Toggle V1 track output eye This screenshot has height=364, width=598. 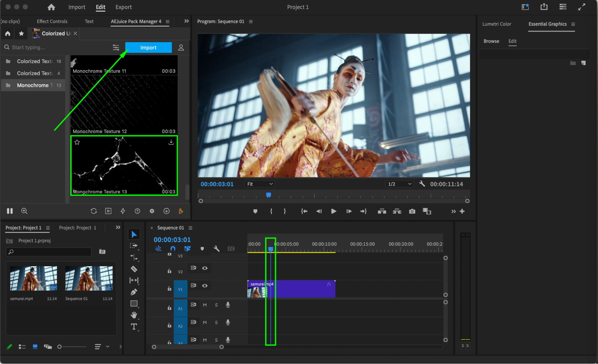[x=205, y=286]
